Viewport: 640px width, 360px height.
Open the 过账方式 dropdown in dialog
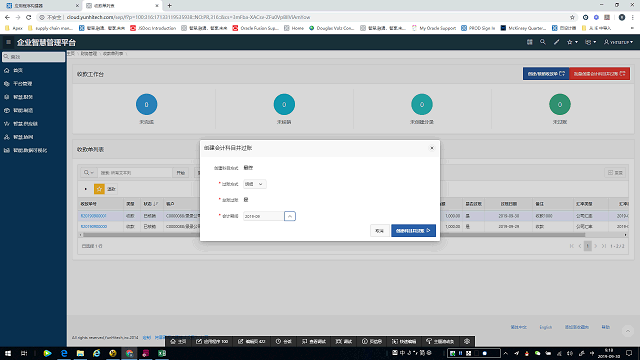[x=254, y=184]
